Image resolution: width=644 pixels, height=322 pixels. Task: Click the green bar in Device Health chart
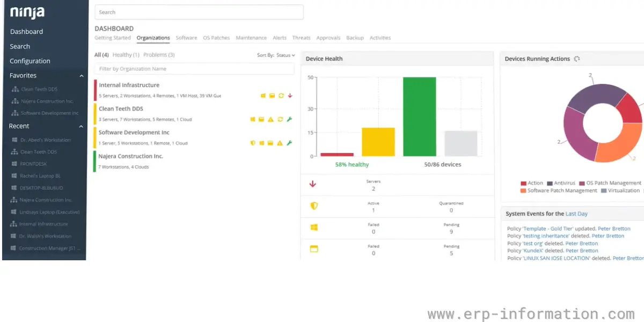(x=420, y=116)
